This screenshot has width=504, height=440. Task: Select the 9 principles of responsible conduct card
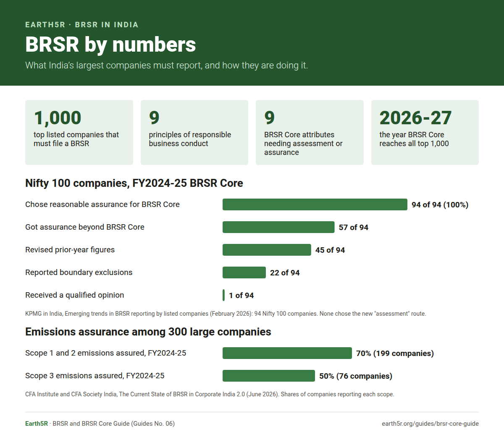click(x=194, y=132)
